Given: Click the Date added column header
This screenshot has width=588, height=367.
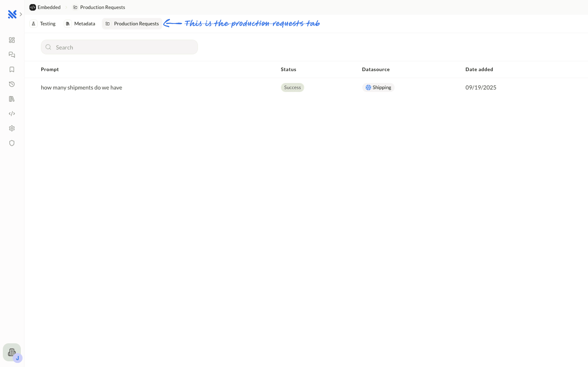Looking at the screenshot, I should click(479, 70).
